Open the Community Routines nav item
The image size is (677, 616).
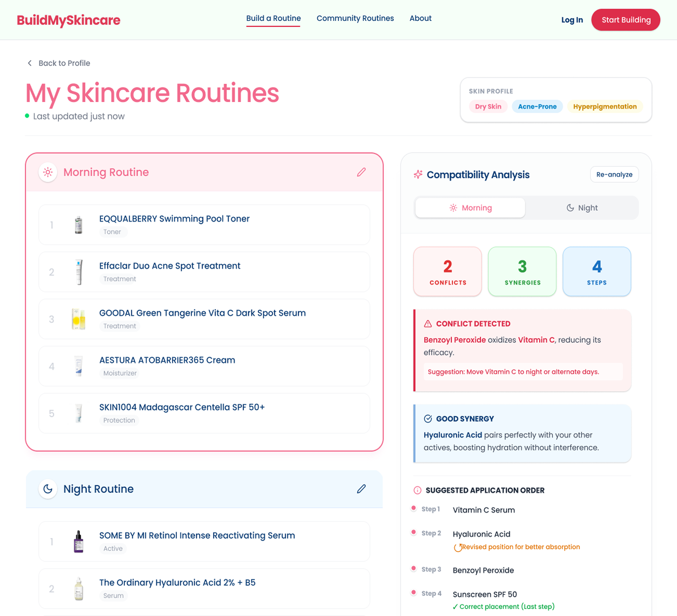355,18
